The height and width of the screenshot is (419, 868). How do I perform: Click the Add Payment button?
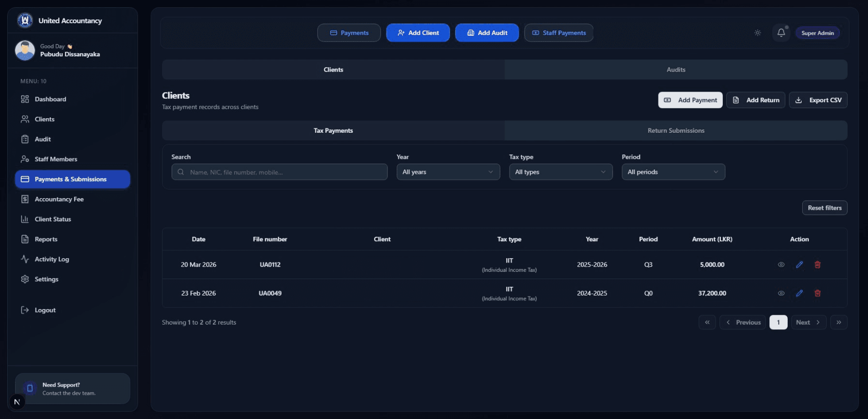pos(690,100)
